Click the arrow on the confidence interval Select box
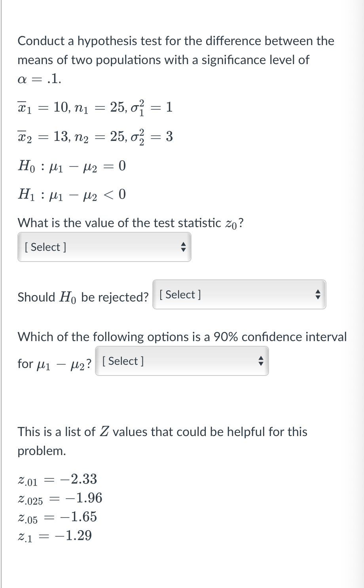 (260, 361)
